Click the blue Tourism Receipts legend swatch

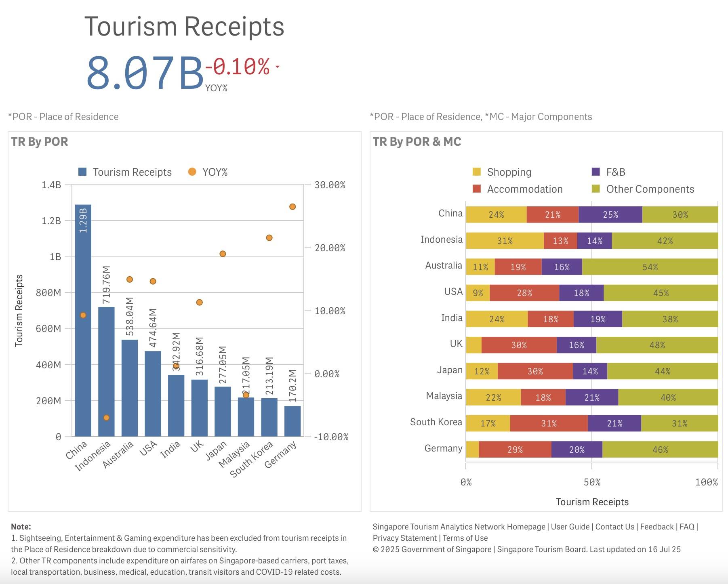pyautogui.click(x=82, y=172)
